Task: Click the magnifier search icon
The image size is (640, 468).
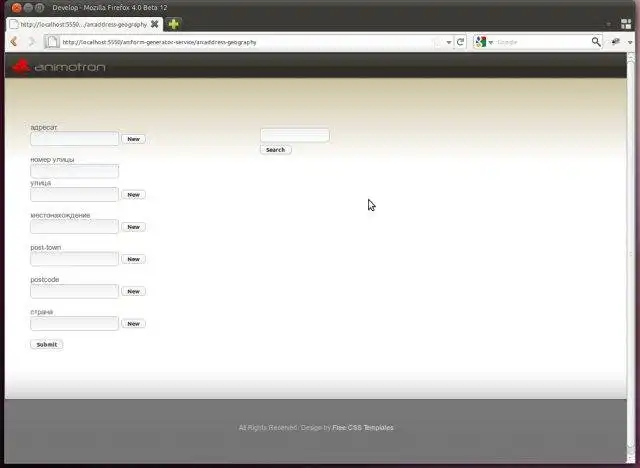Action: click(596, 42)
